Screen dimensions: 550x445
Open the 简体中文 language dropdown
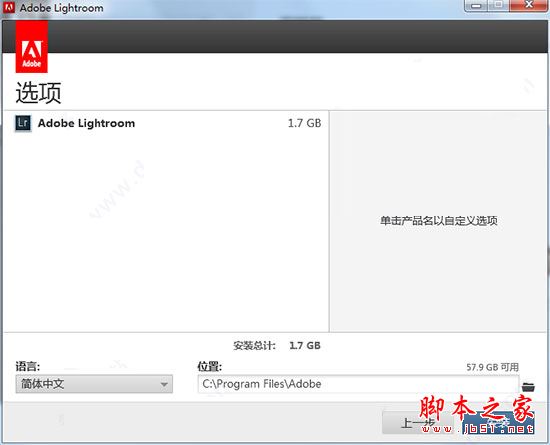[94, 384]
